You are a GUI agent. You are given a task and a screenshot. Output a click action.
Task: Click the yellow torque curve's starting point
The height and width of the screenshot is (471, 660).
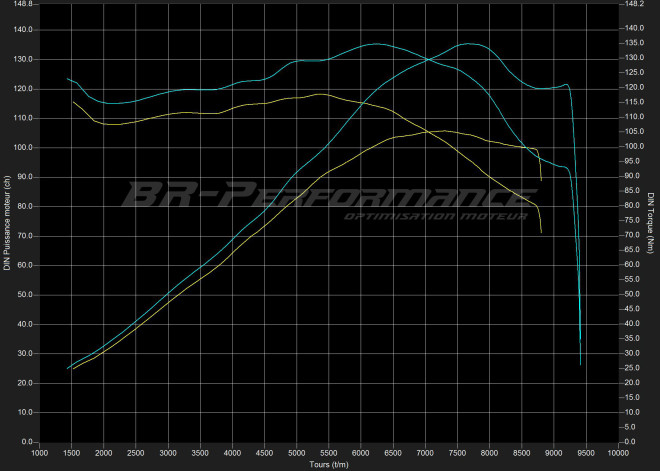point(73,101)
